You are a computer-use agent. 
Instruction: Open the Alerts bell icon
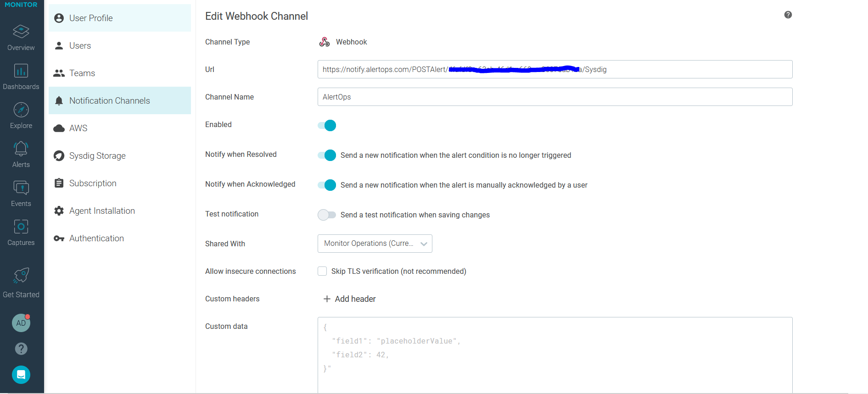click(x=21, y=149)
